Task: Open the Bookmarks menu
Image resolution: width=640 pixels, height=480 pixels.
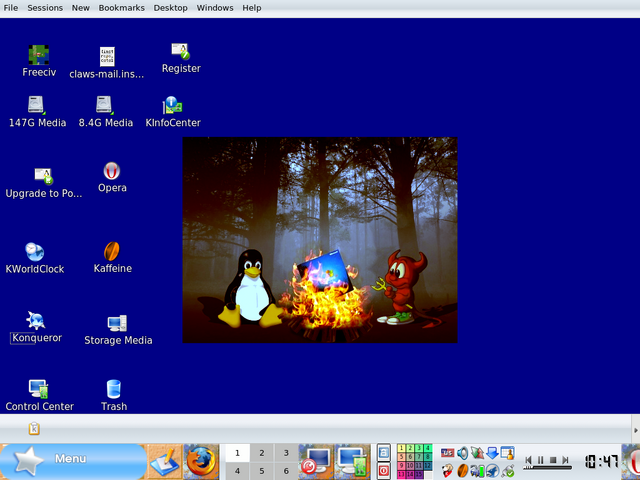Action: 122,8
